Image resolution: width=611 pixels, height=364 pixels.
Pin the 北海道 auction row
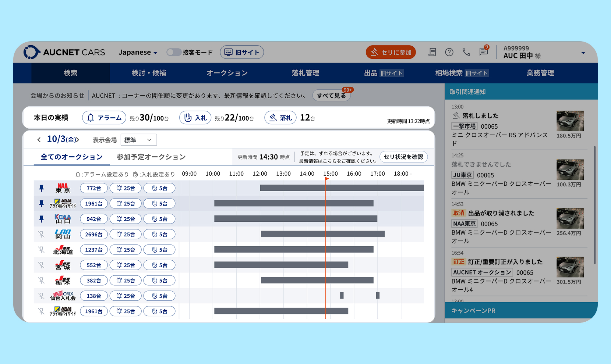click(42, 250)
